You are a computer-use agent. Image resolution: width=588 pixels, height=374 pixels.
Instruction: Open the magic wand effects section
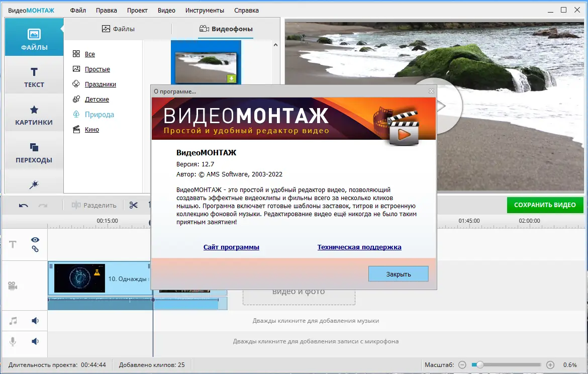tap(34, 184)
